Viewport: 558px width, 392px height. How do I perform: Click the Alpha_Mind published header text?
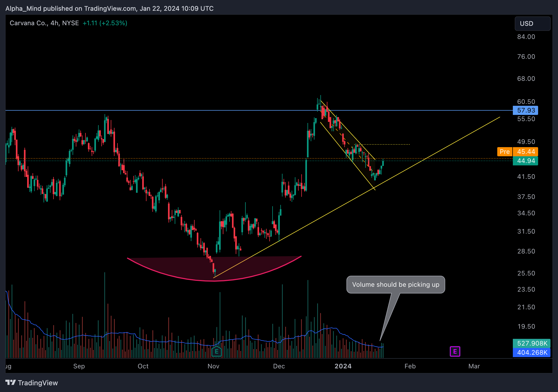[x=109, y=9]
